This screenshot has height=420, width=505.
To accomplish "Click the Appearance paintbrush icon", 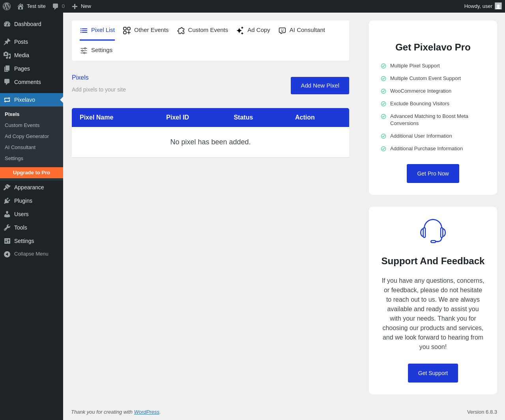I will click(7, 187).
